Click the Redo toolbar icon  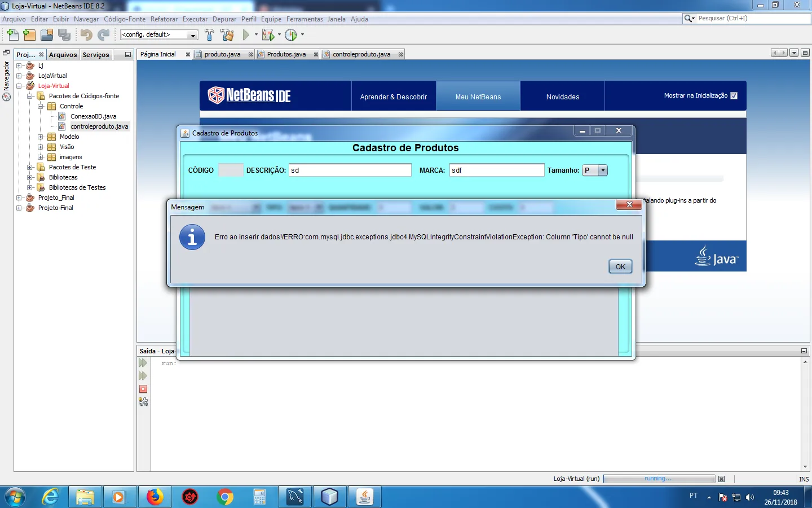point(103,35)
